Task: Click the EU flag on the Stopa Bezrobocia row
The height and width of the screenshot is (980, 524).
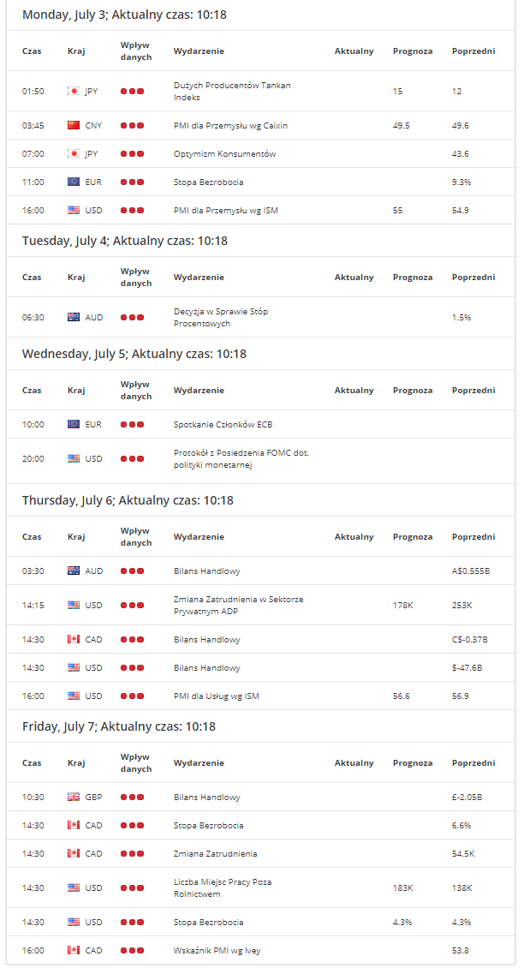Action: [x=74, y=182]
